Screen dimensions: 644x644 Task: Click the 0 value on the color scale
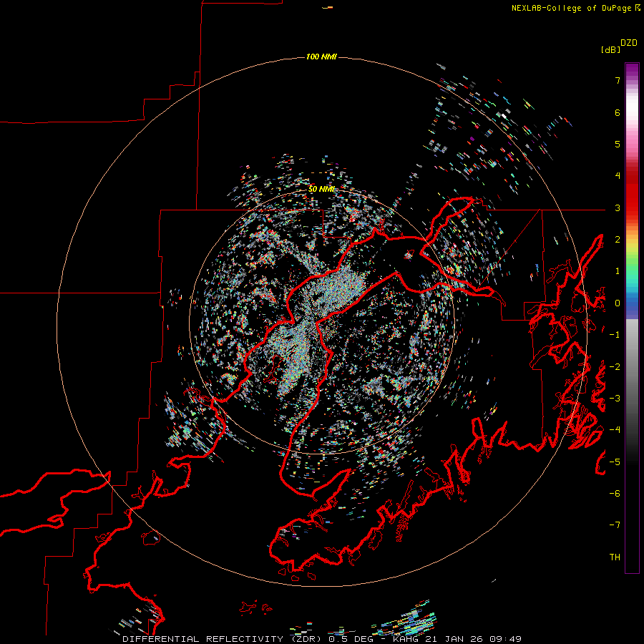pyautogui.click(x=618, y=303)
